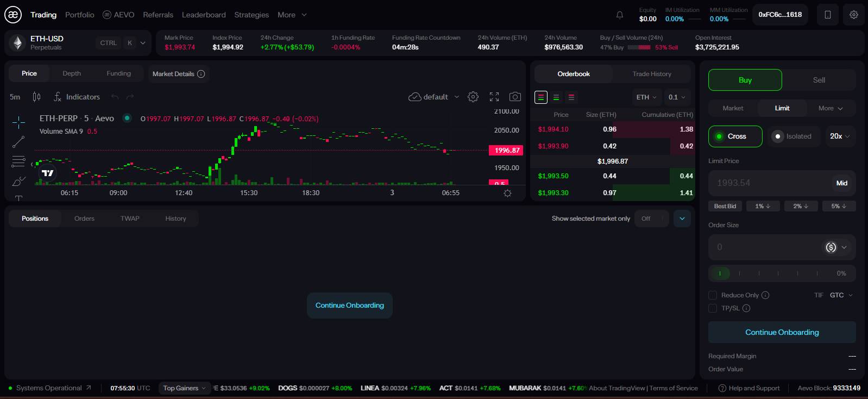Image resolution: width=868 pixels, height=399 pixels.
Task: Redo the chart action
Action: click(130, 97)
